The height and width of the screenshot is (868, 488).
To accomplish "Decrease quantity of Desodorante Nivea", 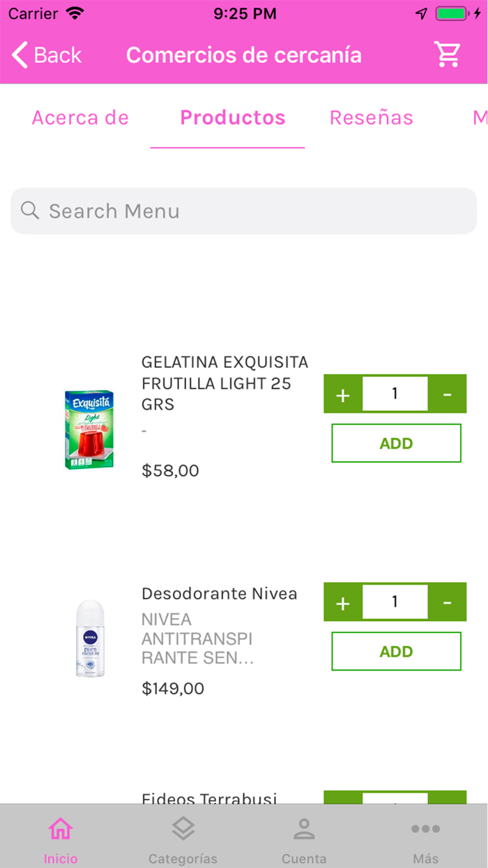I will [447, 602].
